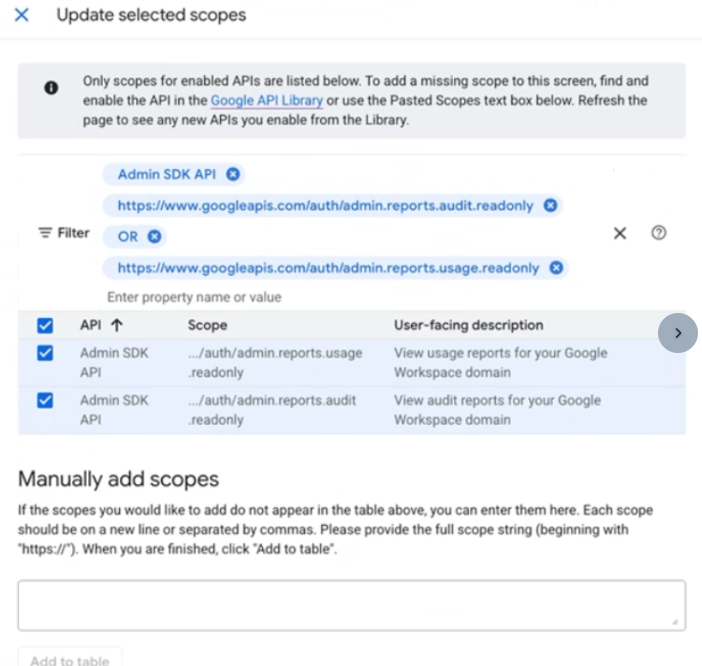The image size is (702, 666).
Task: Click the Enter property name or value field
Action: point(300,297)
